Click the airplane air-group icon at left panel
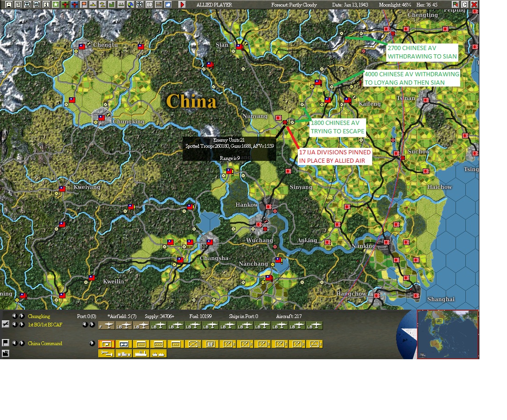Viewport: 507px width, 420px height. (x=6, y=324)
